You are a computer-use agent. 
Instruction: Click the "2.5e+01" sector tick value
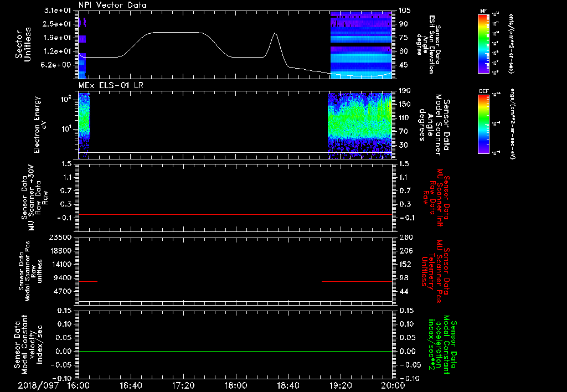coord(57,24)
